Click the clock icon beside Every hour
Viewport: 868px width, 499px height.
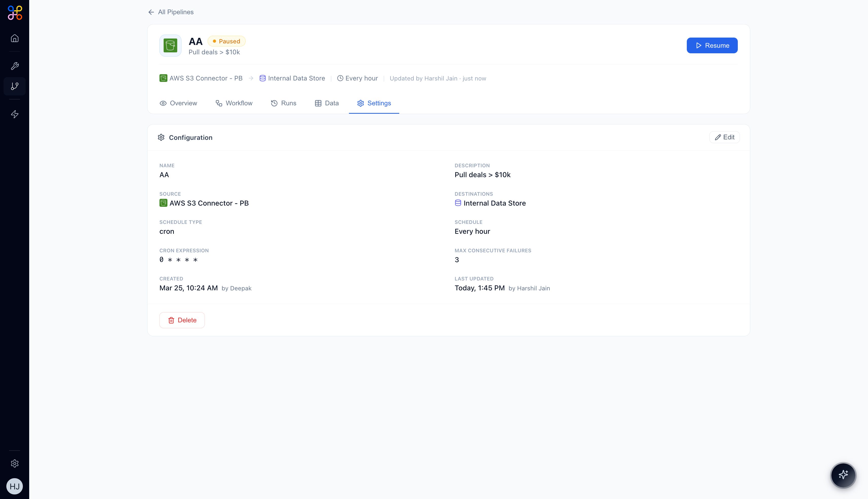click(340, 78)
